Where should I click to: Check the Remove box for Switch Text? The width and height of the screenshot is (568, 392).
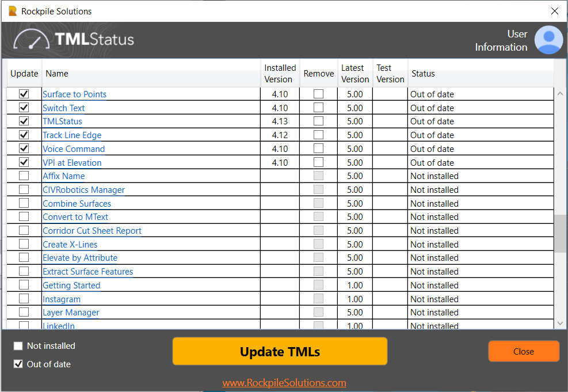[x=318, y=108]
